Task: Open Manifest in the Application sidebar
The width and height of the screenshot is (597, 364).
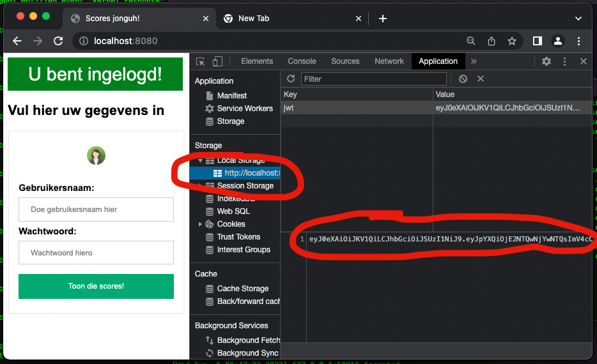Action: [231, 96]
